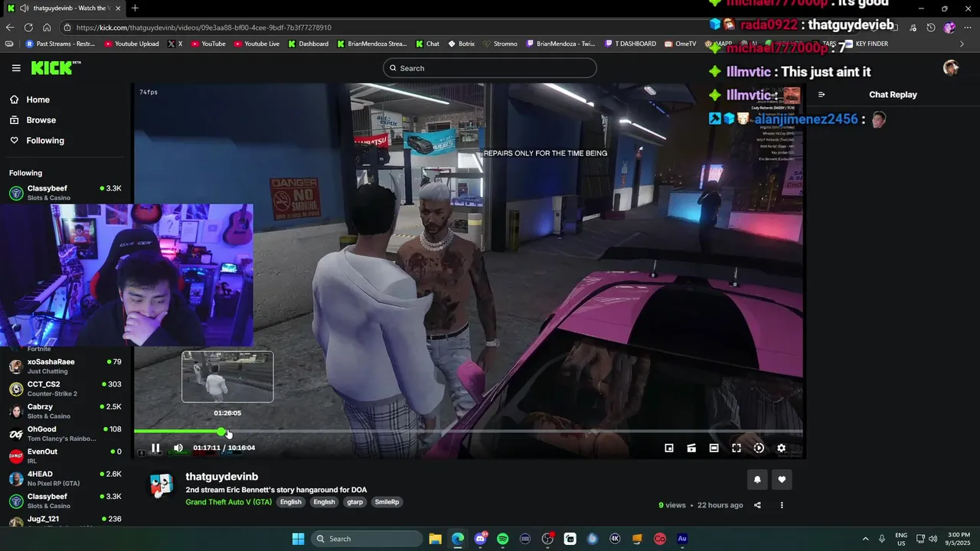Open Adobe Audition from taskbar
Screen dimensions: 980x551
pos(682,539)
